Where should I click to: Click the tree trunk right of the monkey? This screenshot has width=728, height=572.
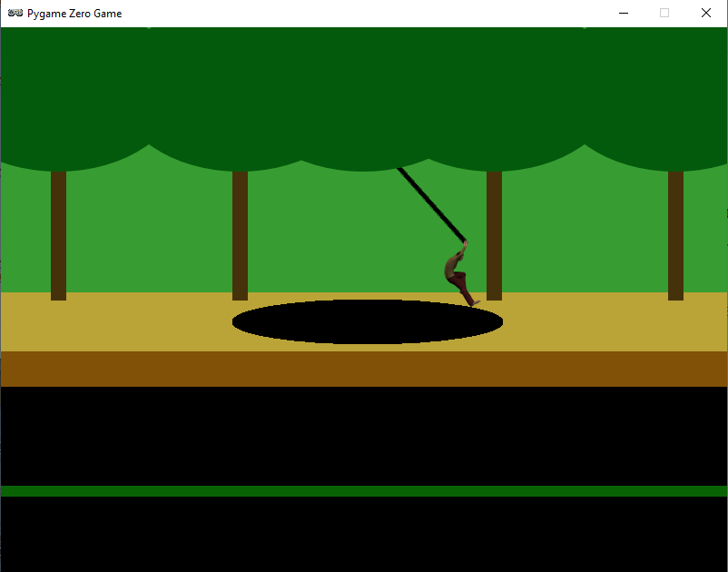495,236
